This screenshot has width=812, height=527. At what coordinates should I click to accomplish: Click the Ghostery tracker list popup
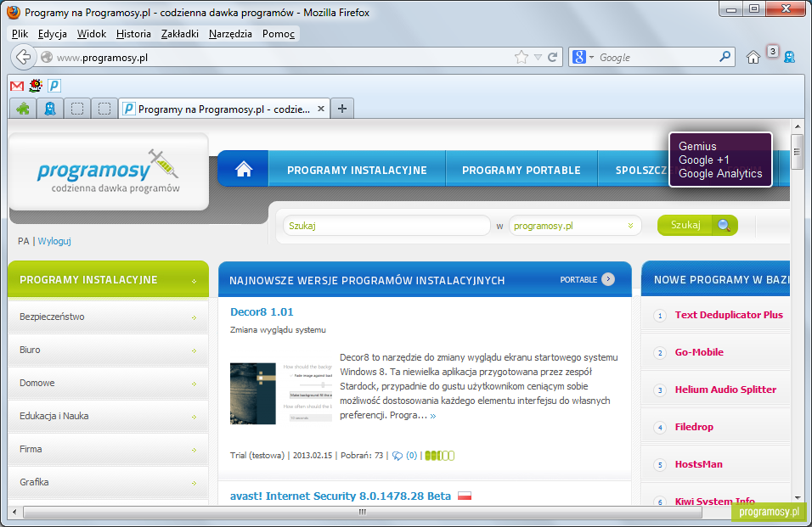pyautogui.click(x=720, y=160)
